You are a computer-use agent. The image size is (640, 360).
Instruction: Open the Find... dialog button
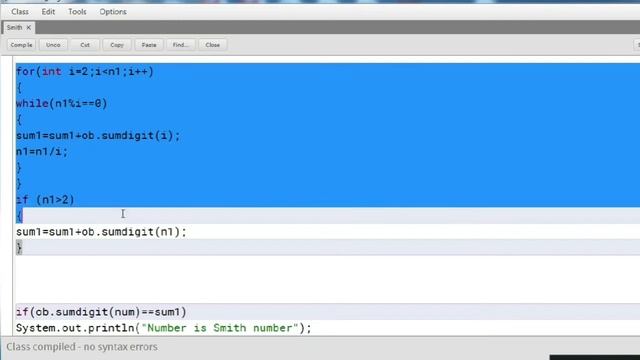tap(180, 45)
